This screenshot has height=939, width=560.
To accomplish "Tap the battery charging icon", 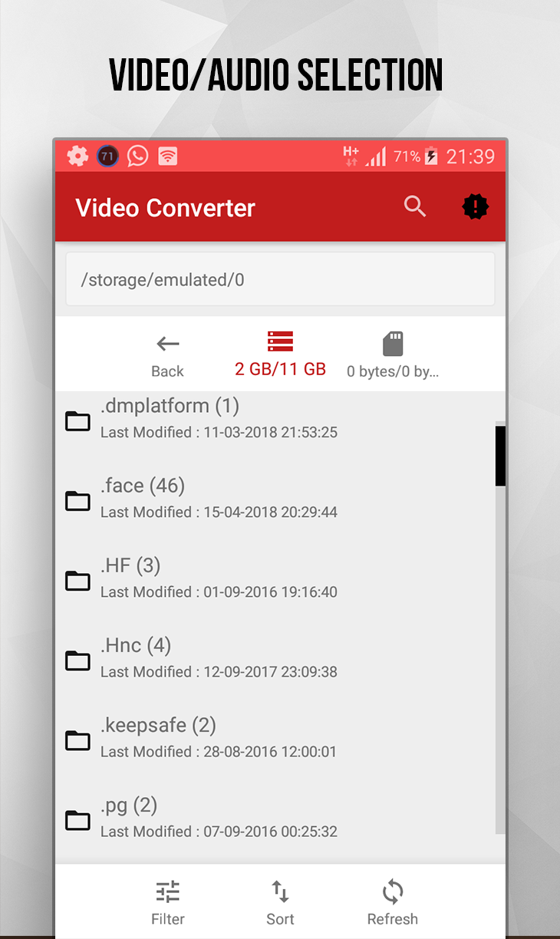I will [431, 156].
